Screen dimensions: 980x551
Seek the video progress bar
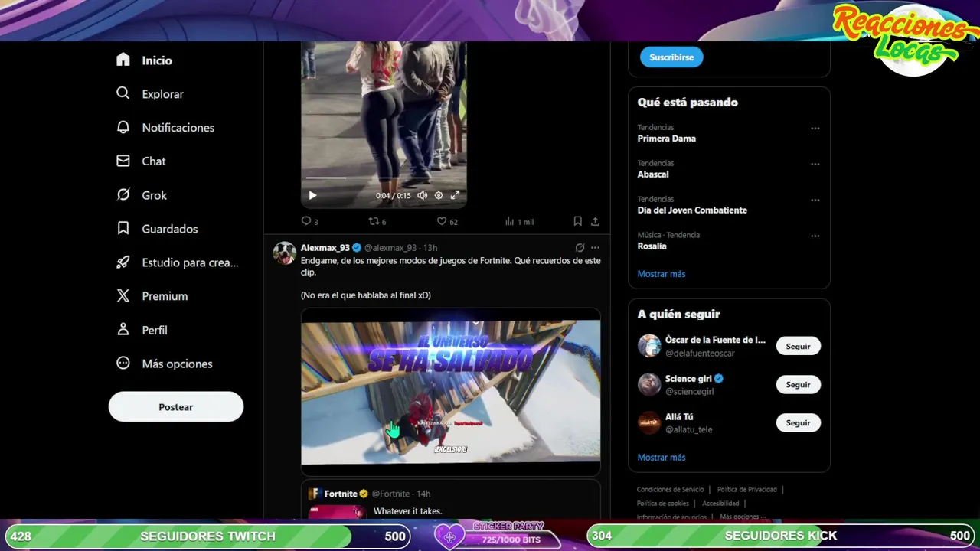pos(384,178)
